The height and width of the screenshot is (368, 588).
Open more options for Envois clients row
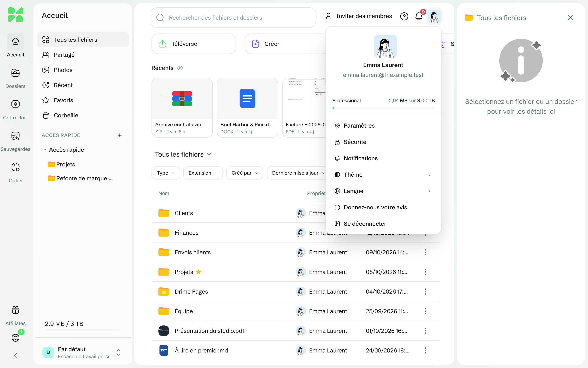pyautogui.click(x=425, y=252)
